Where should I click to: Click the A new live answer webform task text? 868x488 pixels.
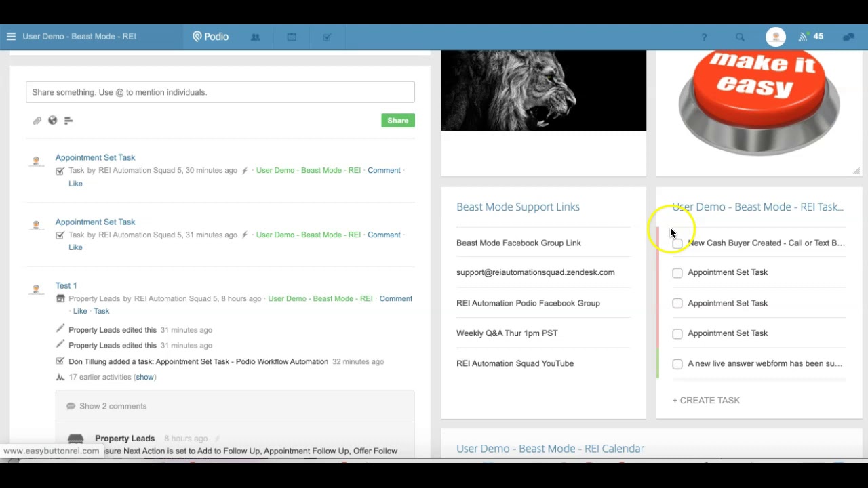(x=766, y=364)
